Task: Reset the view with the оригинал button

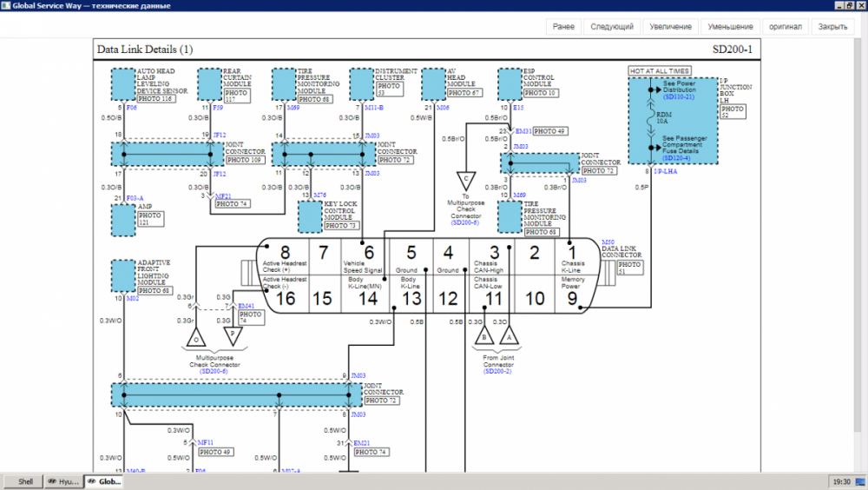Action: click(x=786, y=27)
